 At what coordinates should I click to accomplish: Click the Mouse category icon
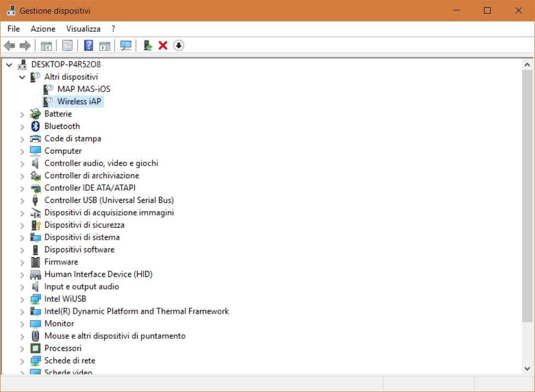click(36, 336)
